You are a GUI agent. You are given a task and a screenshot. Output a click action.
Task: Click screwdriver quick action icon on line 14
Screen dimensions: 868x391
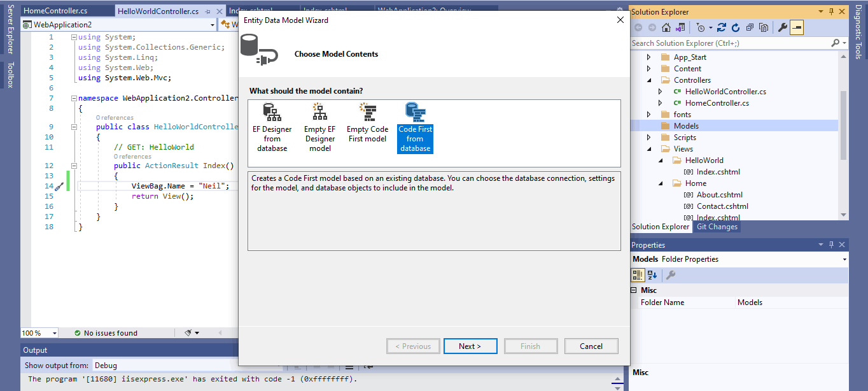[60, 186]
